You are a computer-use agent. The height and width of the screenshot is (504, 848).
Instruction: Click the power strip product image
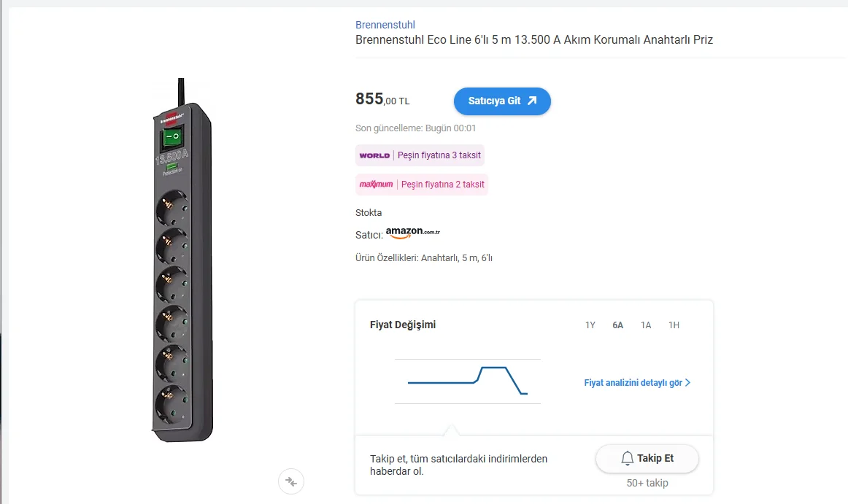coord(182,263)
